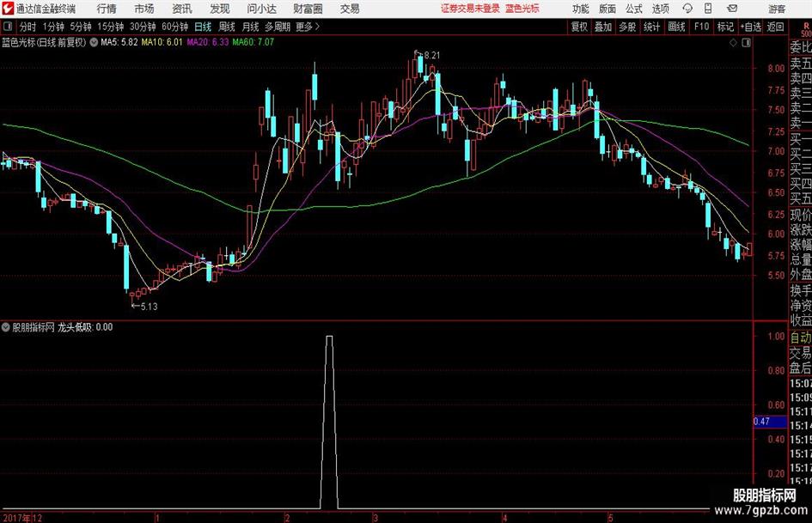Click the 0.47 blue value marker

[770, 422]
